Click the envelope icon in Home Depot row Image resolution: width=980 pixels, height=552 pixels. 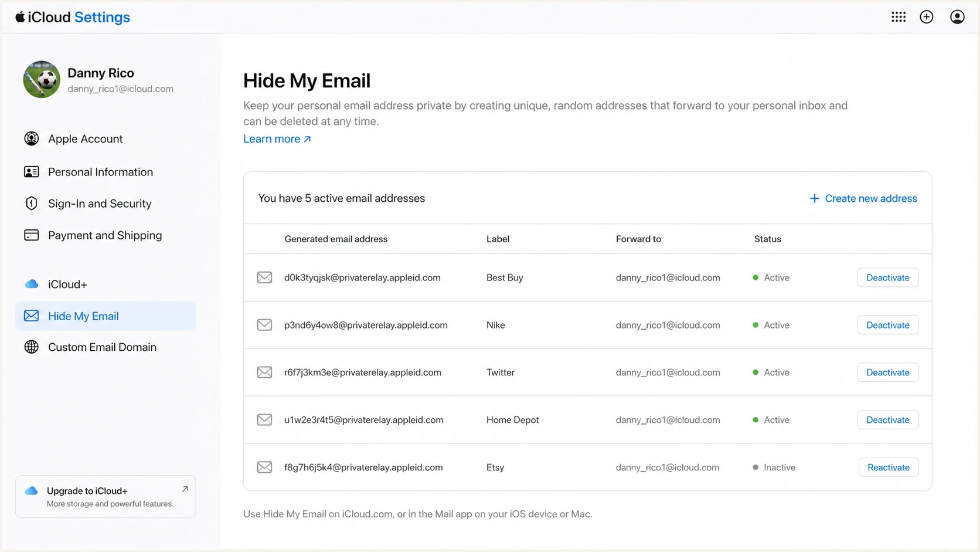[264, 420]
